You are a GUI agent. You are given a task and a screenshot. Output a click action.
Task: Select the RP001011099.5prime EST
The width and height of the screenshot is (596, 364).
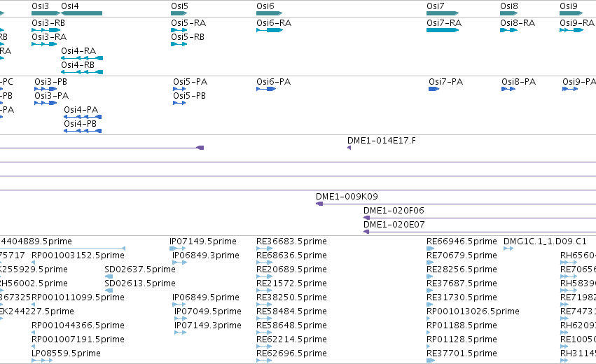tap(34, 304)
